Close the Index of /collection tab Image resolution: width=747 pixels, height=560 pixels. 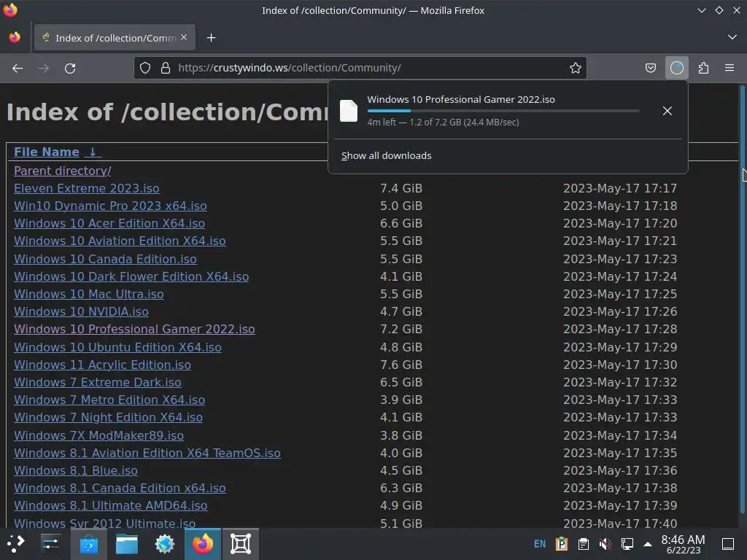tap(184, 37)
